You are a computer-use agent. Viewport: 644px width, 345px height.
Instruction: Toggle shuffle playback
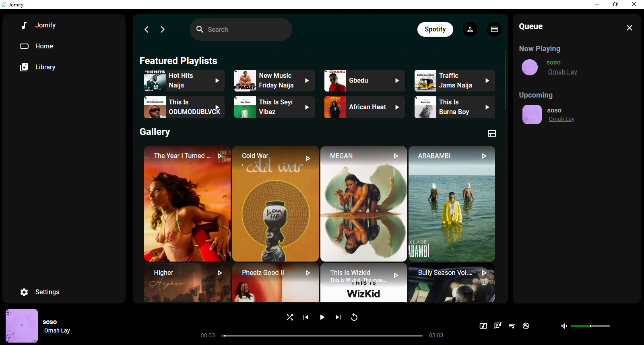290,317
